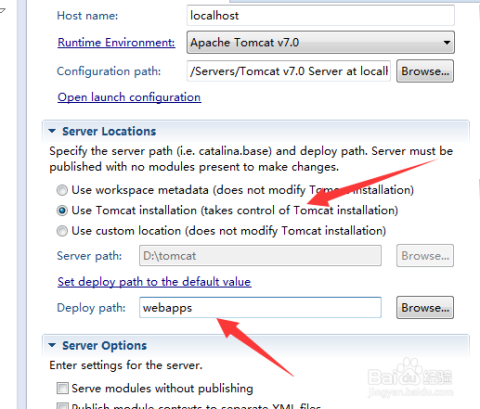Viewport: 480px width, 409px height.
Task: Open the Runtime Environment link
Action: 116,43
